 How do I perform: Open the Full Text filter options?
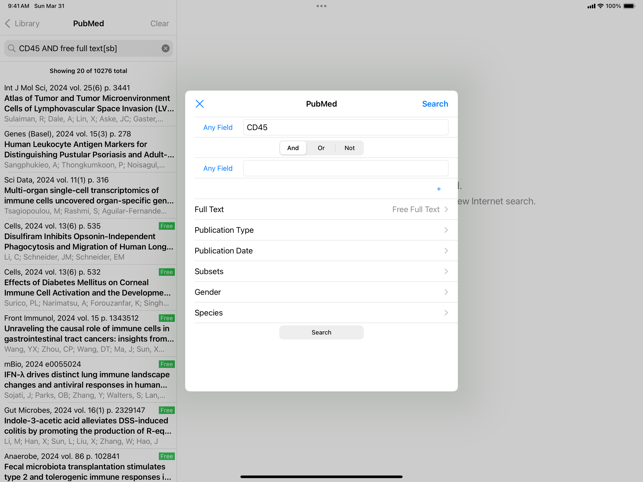(x=321, y=210)
